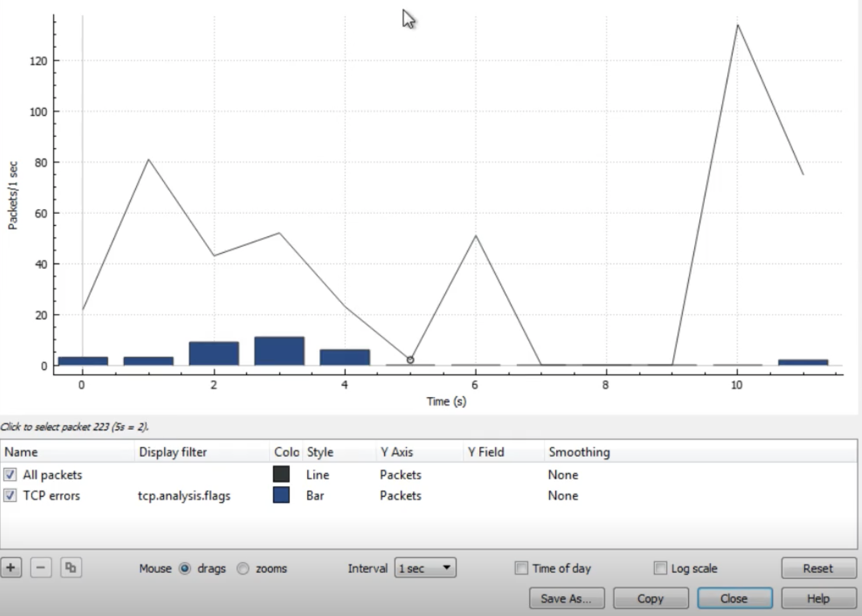This screenshot has height=616, width=862.
Task: Enable the Time of day checkbox
Action: (x=521, y=568)
